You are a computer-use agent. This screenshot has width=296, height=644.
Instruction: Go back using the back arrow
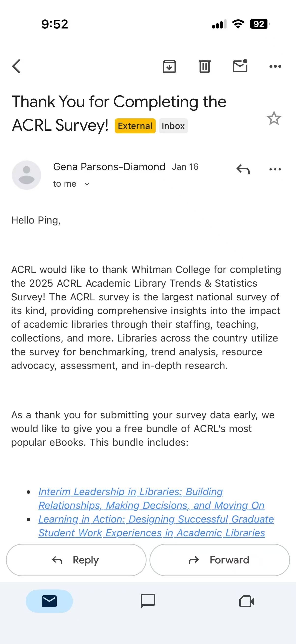[16, 67]
